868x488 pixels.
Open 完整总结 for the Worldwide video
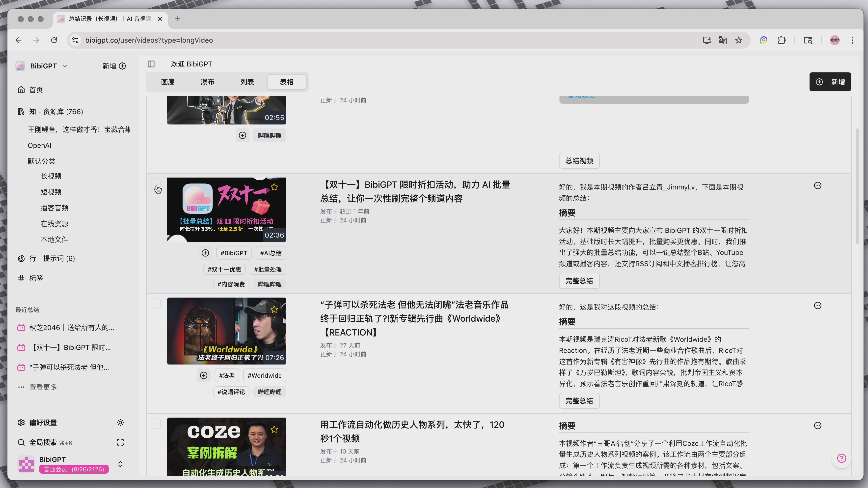point(579,401)
